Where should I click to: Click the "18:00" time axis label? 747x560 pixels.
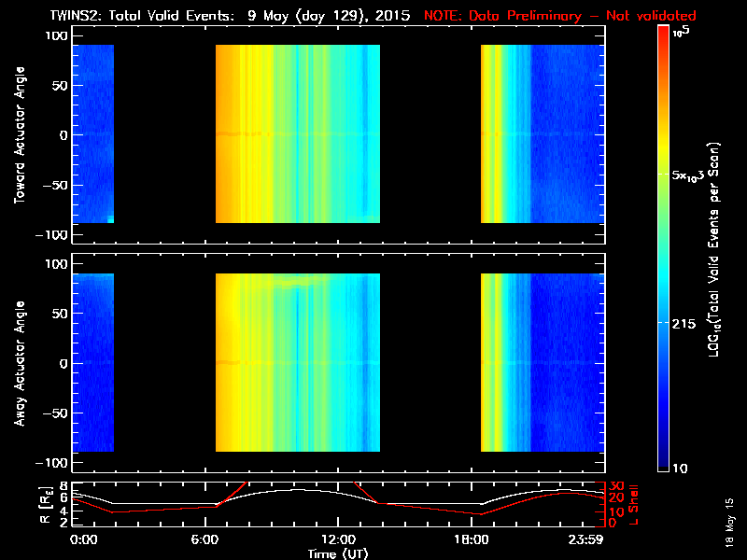[x=472, y=539]
